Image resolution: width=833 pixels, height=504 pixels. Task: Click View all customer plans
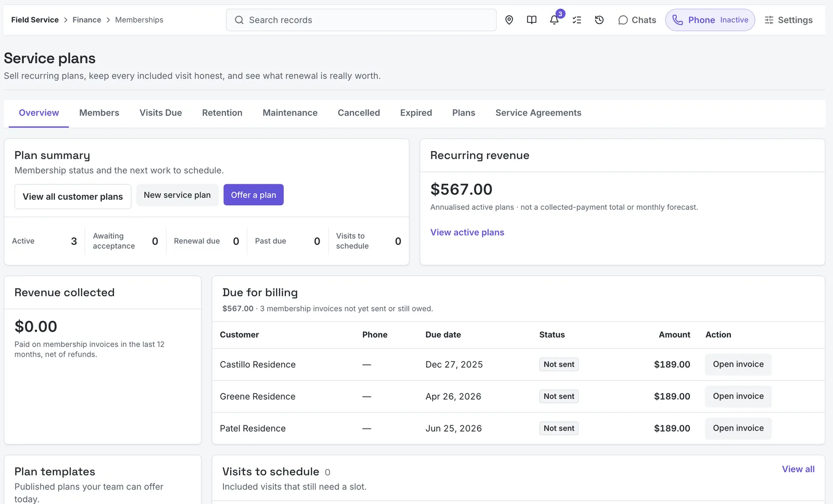pyautogui.click(x=73, y=196)
